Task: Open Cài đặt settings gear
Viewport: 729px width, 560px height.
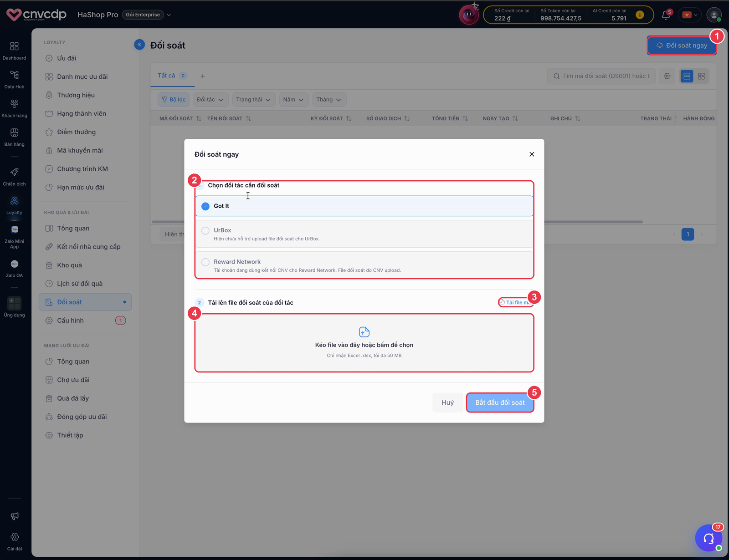Action: tap(15, 541)
